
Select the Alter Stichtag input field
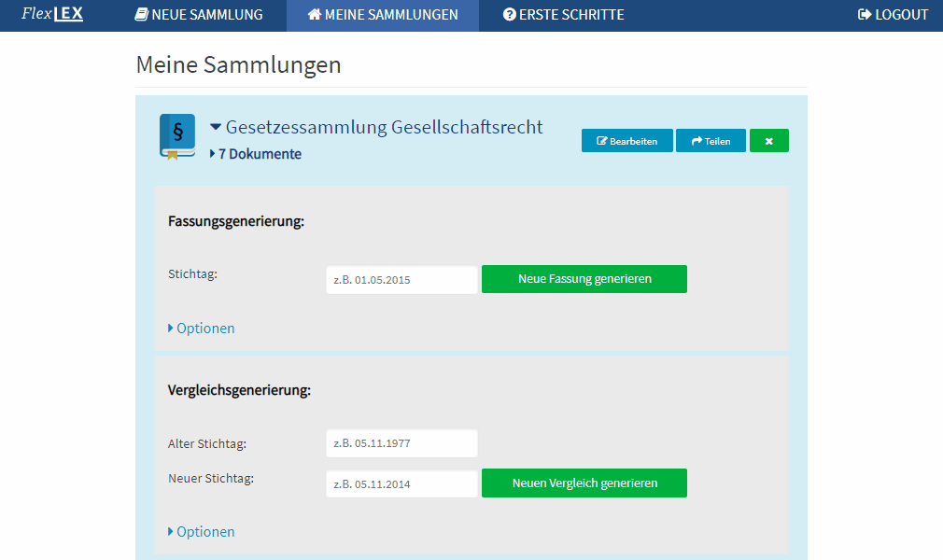click(x=401, y=442)
